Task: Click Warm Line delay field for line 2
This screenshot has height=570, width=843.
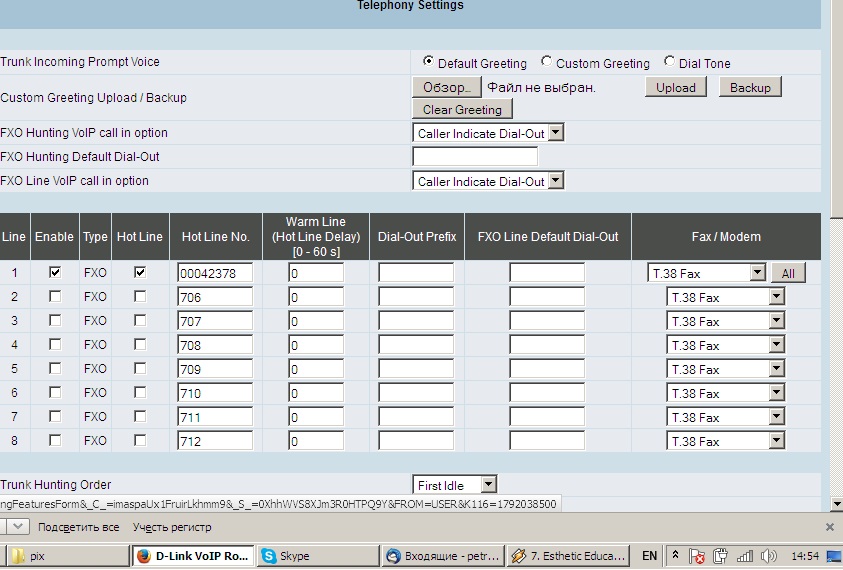Action: 316,297
